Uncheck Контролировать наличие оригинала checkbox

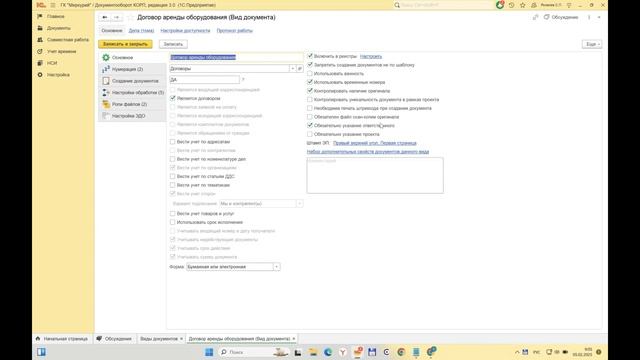click(x=310, y=91)
